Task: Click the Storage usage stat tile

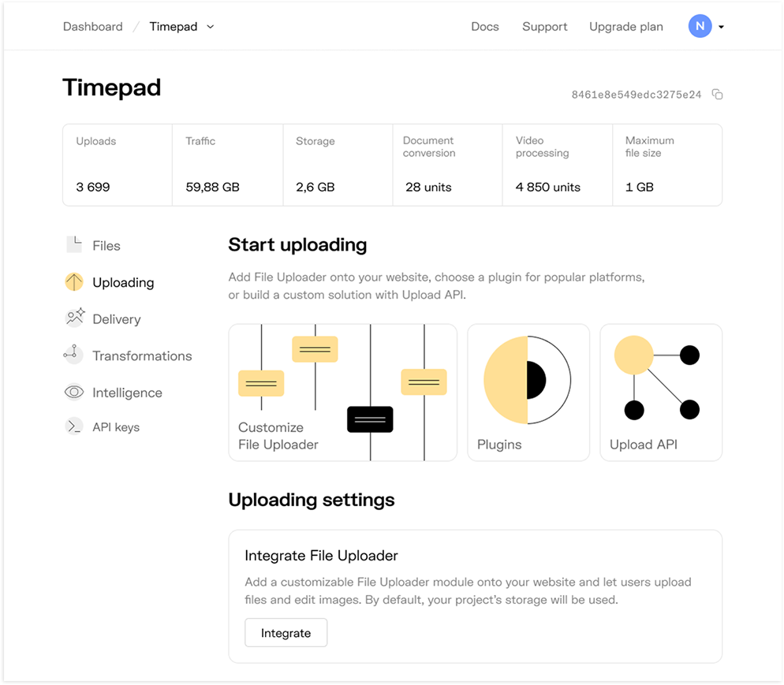Action: (338, 165)
